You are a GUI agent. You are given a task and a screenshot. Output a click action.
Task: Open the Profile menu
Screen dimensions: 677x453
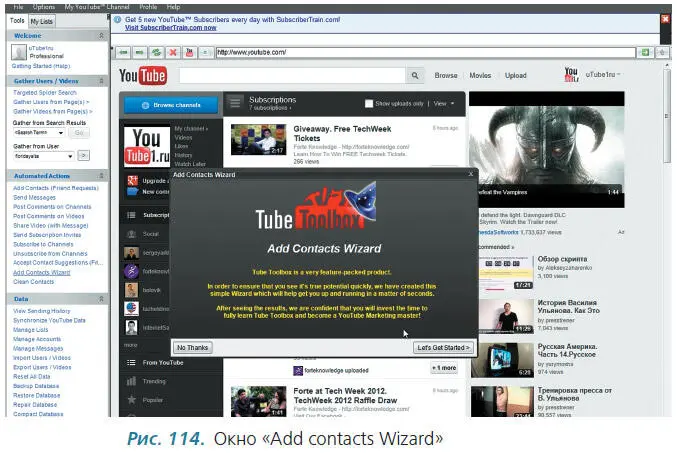[x=148, y=7]
